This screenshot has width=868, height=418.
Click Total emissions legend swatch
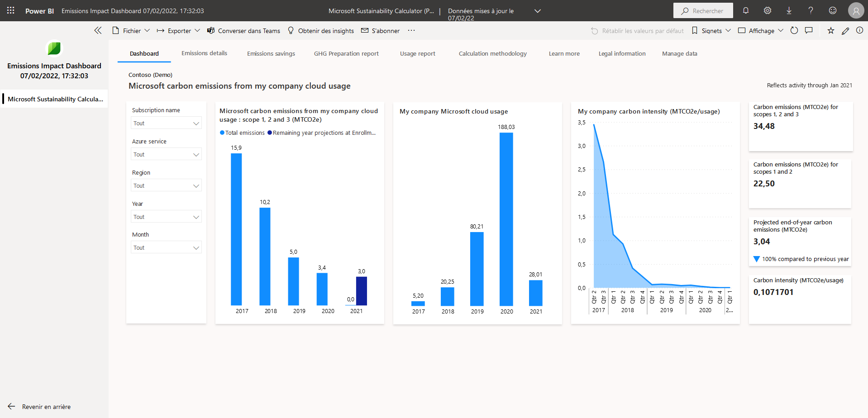(222, 133)
